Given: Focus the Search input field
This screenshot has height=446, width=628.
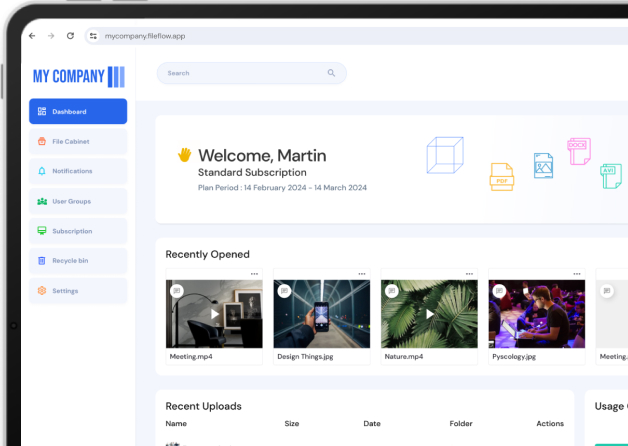Looking at the screenshot, I should (x=252, y=73).
